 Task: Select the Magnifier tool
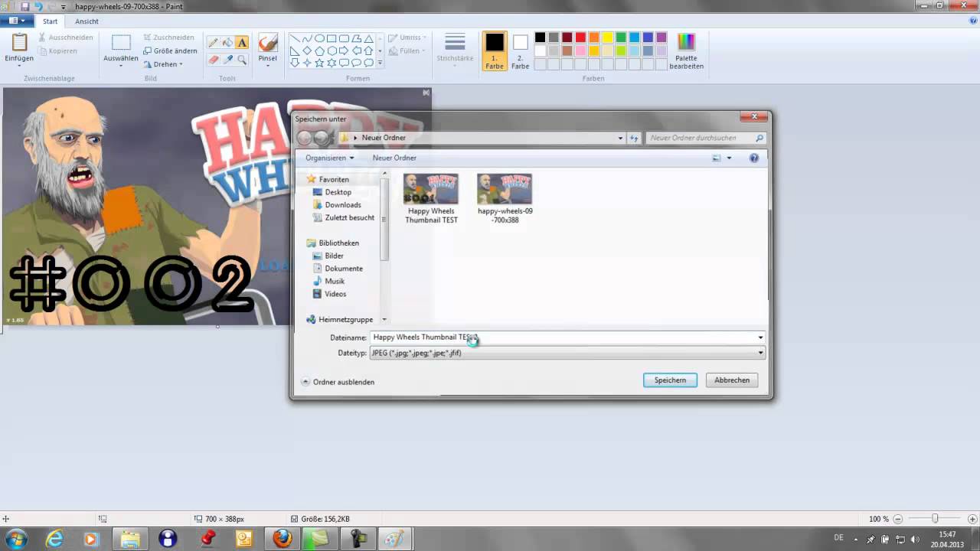click(x=242, y=59)
